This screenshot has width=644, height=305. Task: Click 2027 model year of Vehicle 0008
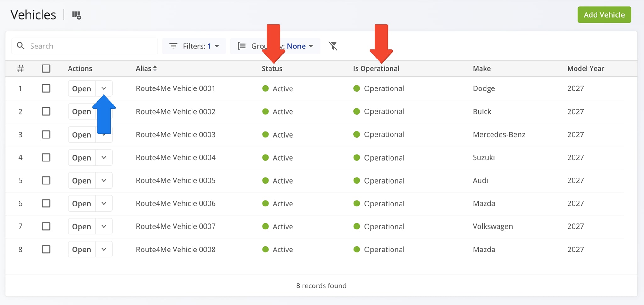pos(575,249)
